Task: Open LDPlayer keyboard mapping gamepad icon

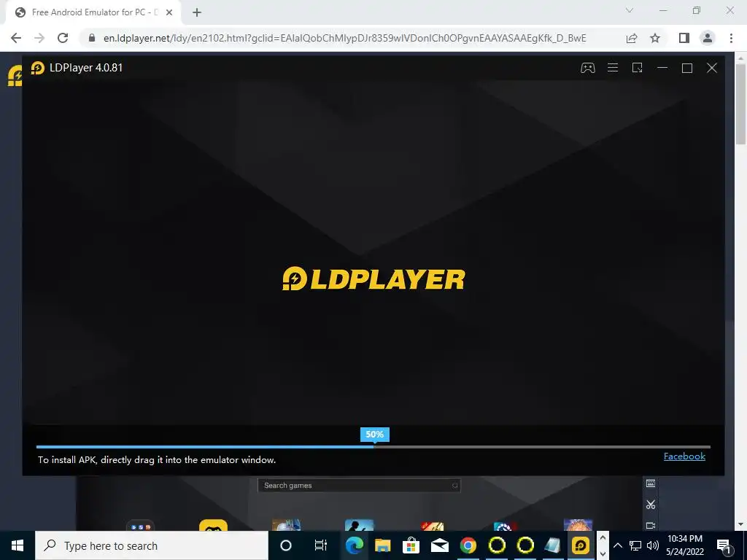Action: pyautogui.click(x=587, y=68)
